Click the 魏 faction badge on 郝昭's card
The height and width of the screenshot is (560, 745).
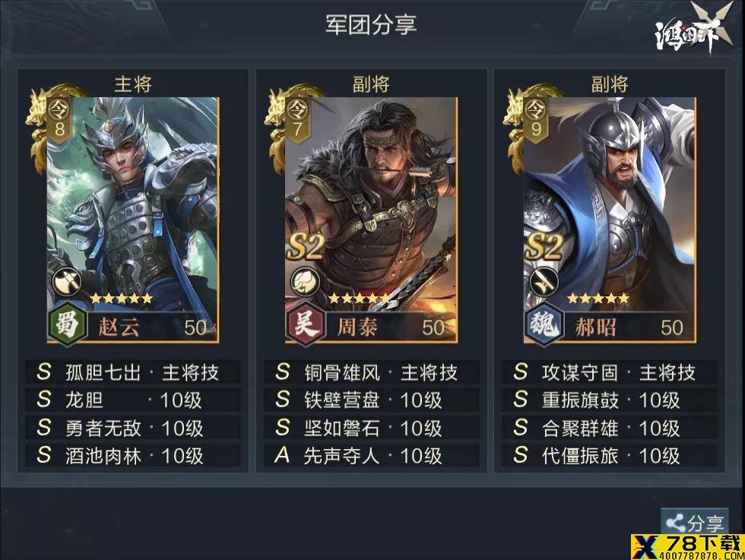pyautogui.click(x=545, y=324)
